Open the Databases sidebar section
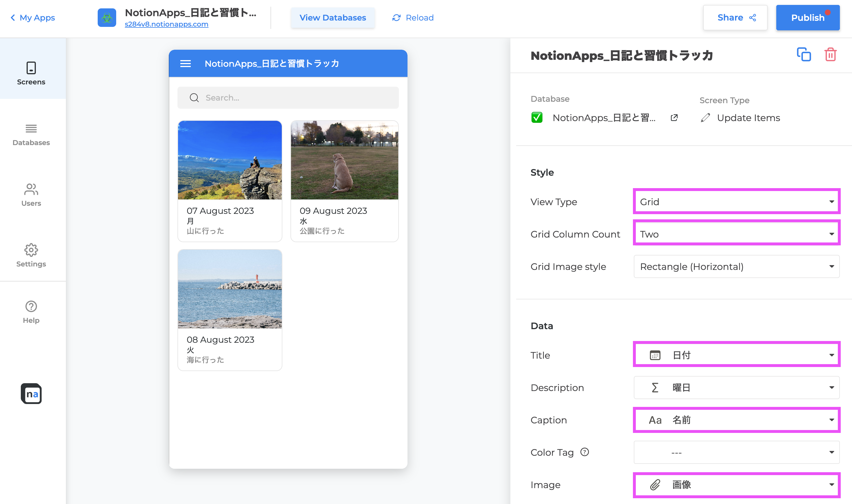Image resolution: width=852 pixels, height=504 pixels. pos(31,135)
